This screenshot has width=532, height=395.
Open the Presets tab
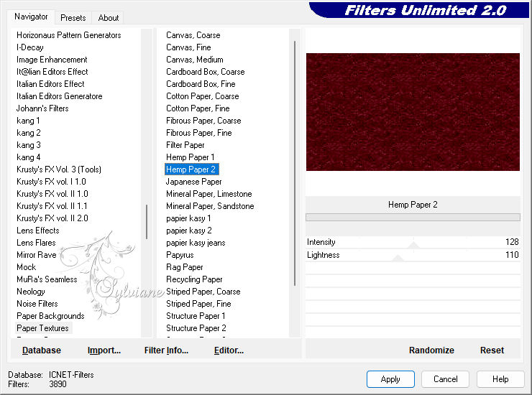click(73, 18)
